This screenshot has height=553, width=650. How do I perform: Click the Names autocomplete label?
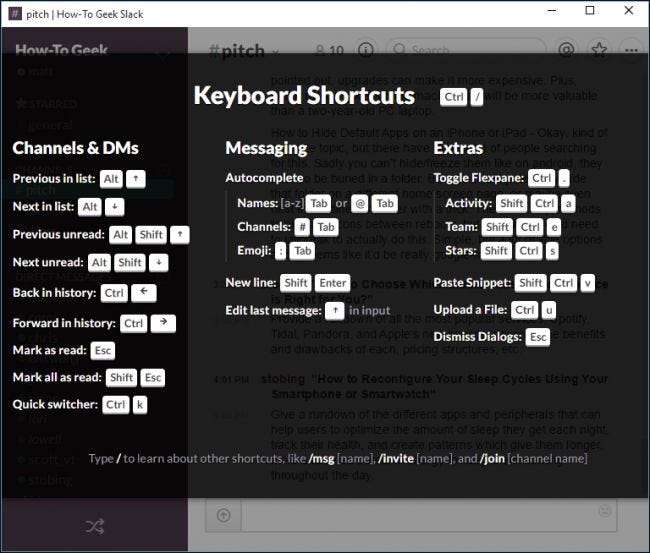pyautogui.click(x=257, y=203)
